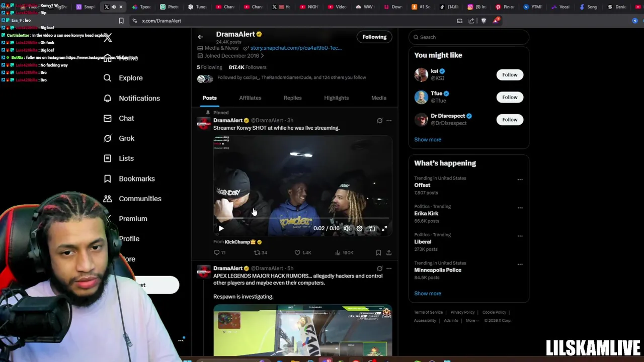This screenshot has height=362, width=644.
Task: Mute the active X browser tab audio
Action: (114, 7)
